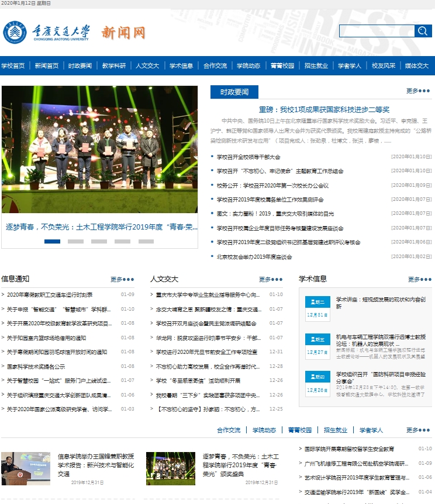Open news 北京校友会举办2019年度座谈会

(x=254, y=257)
